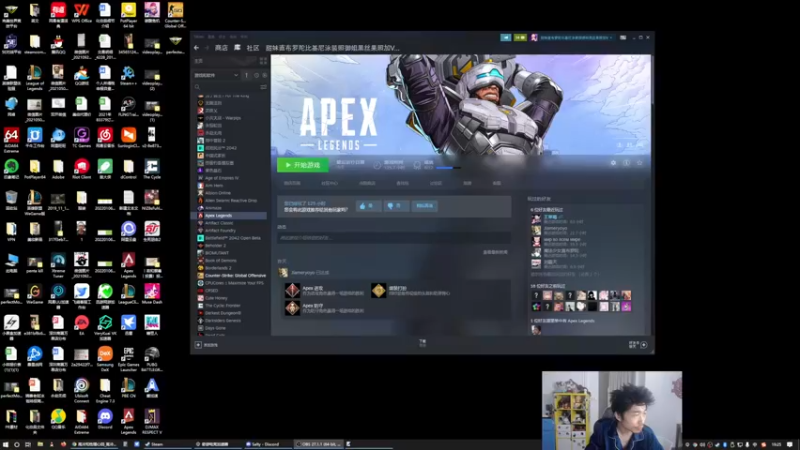Open Steam menu in title bar
Image resolution: width=800 pixels, height=450 pixels.
(198, 37)
